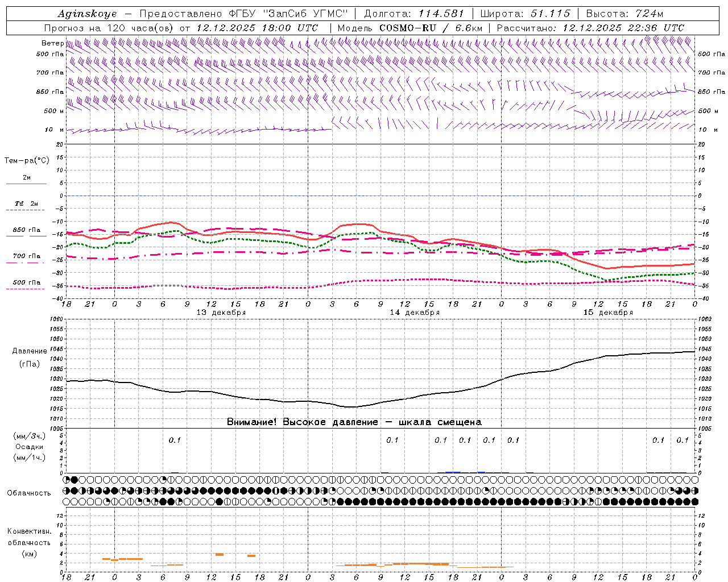Click the 'Ветер' wind panel label

[53, 43]
